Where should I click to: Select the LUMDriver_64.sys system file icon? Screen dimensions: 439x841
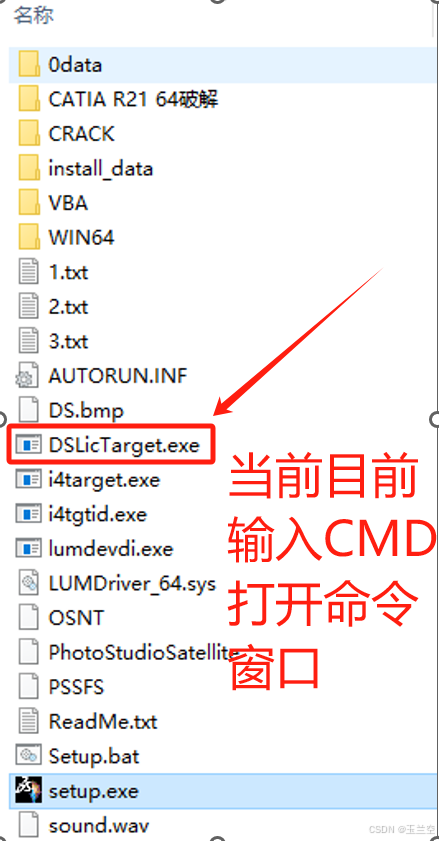(x=29, y=583)
